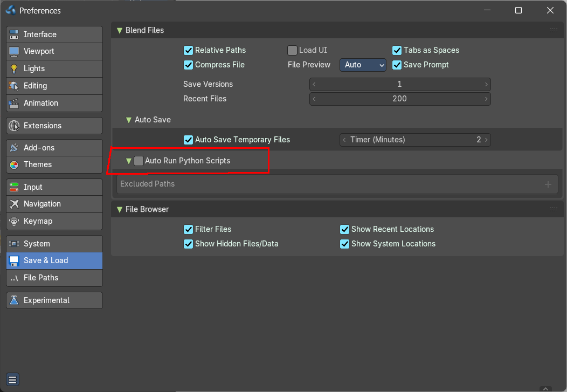This screenshot has width=567, height=392.
Task: Switch to File Paths section
Action: (x=54, y=278)
